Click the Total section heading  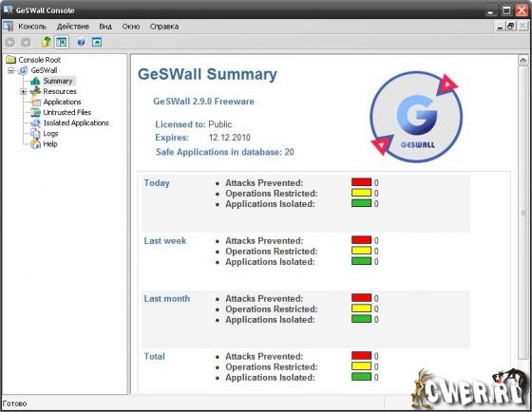(154, 356)
